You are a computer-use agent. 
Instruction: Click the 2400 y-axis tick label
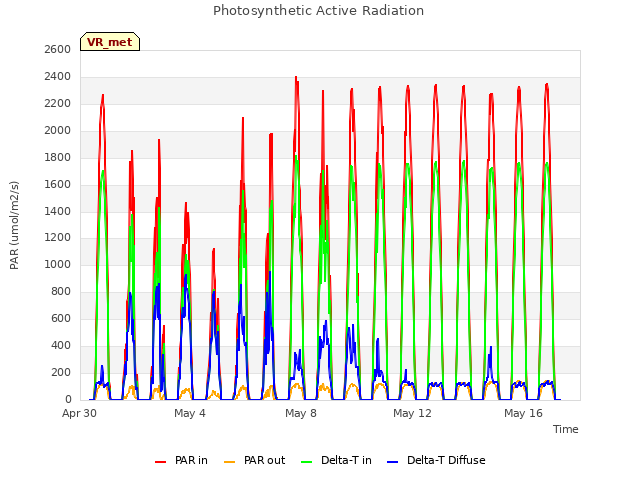(x=58, y=76)
